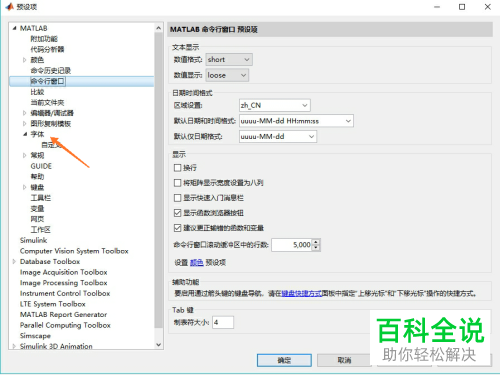This screenshot has width=500, height=375.
Task: Decrease scroll buffer lines with down arrow
Action: click(x=316, y=248)
